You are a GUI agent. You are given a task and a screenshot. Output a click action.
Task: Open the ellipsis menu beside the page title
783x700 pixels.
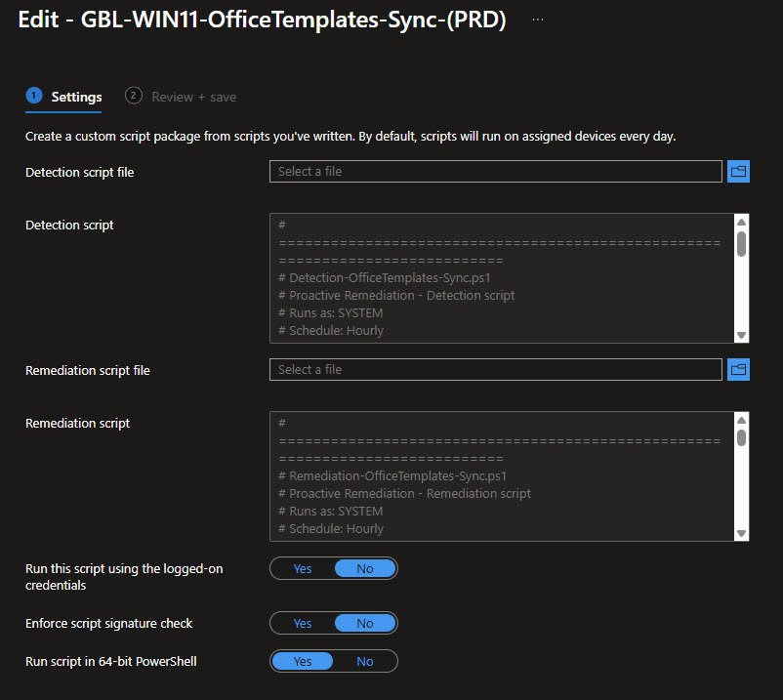[538, 21]
